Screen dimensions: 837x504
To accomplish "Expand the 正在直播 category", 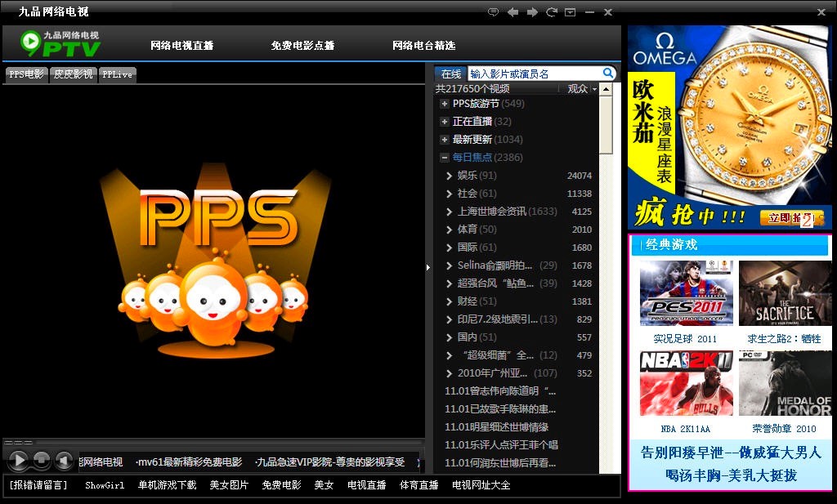I will 445,122.
